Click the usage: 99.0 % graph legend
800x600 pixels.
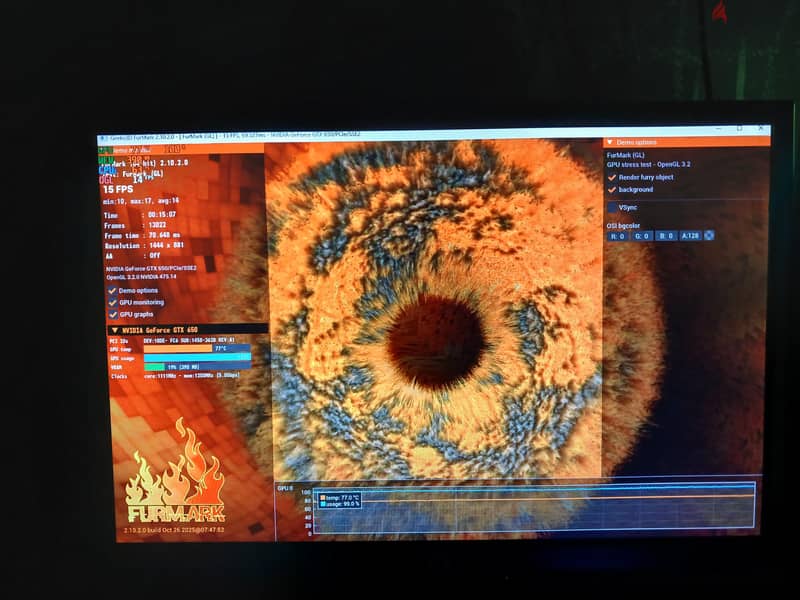tap(340, 504)
